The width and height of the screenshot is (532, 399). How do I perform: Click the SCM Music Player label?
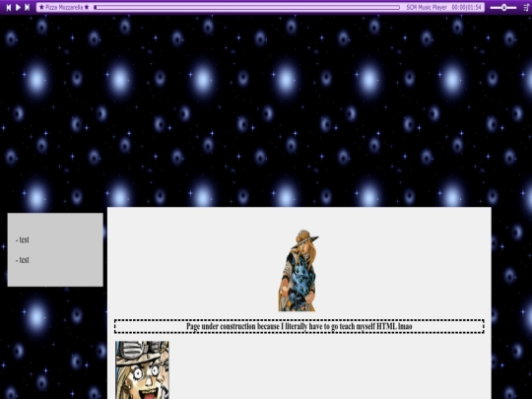[427, 7]
